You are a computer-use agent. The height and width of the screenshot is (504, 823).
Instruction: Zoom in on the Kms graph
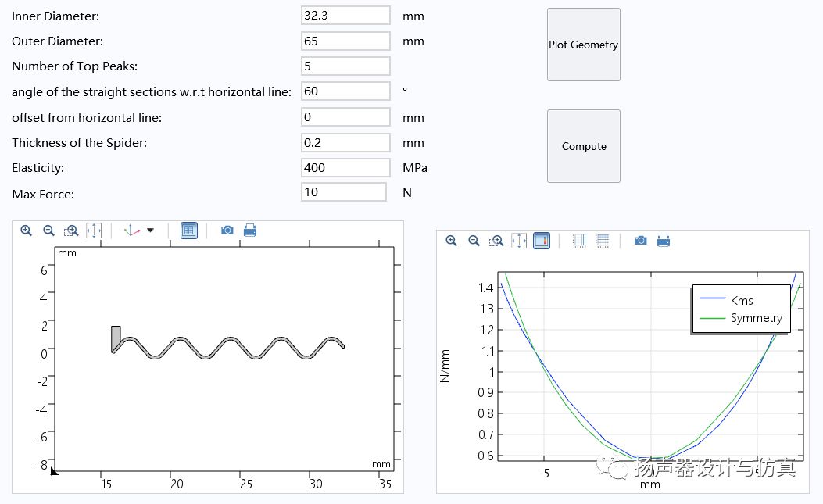coord(451,241)
